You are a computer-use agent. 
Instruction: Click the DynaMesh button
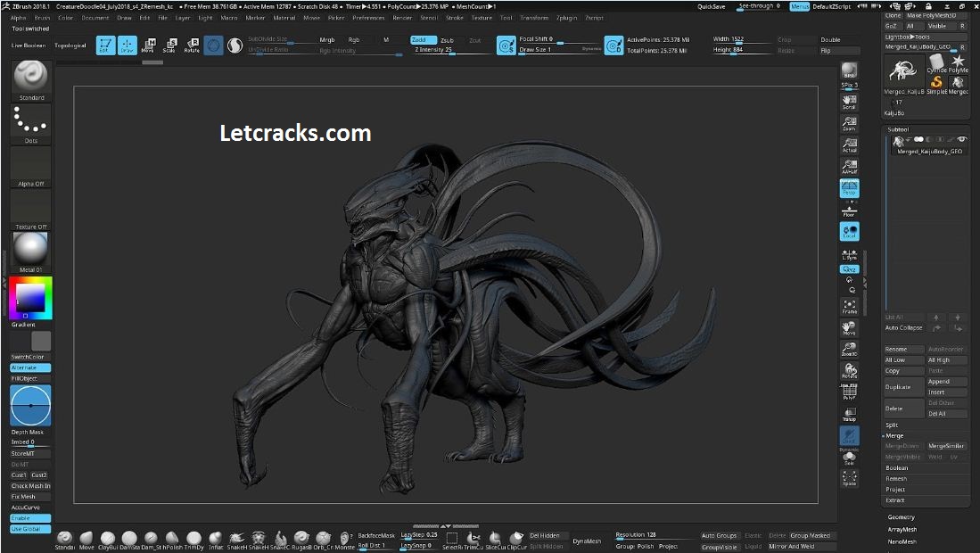[587, 541]
